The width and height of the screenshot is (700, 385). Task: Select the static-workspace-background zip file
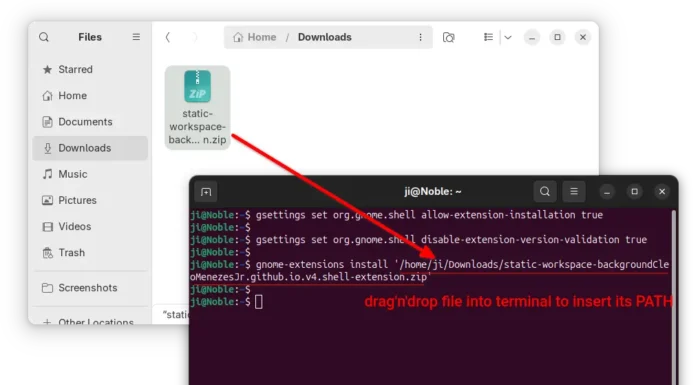197,108
